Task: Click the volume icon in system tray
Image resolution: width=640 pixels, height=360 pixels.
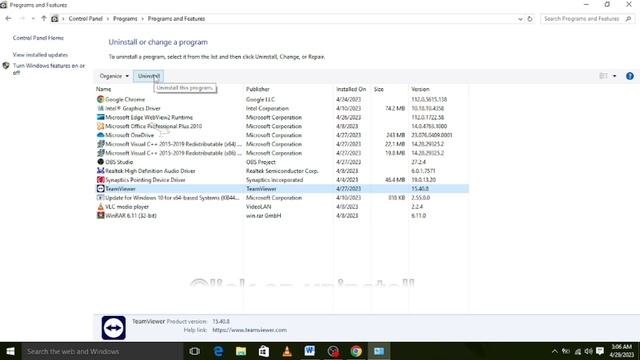Action: pyautogui.click(x=588, y=351)
